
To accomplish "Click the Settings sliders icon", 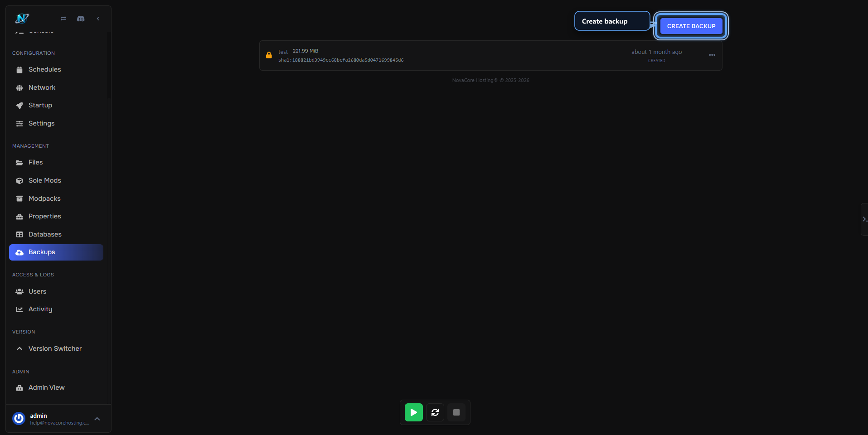I will 19,124.
